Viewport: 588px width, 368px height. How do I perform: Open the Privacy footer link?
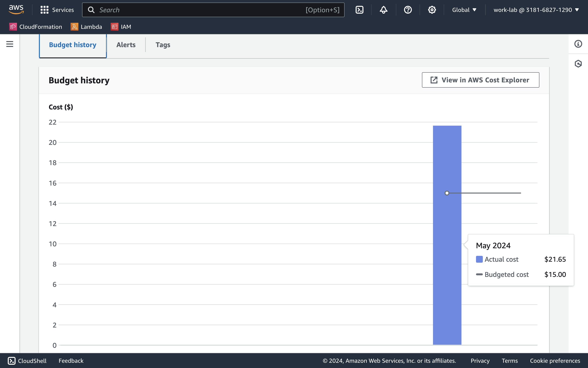point(480,361)
